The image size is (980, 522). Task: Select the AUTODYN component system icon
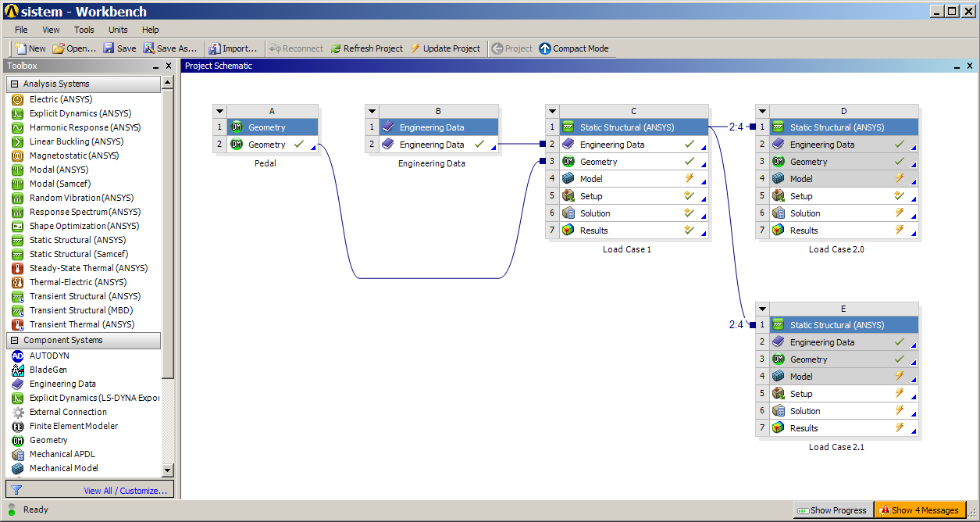point(17,356)
